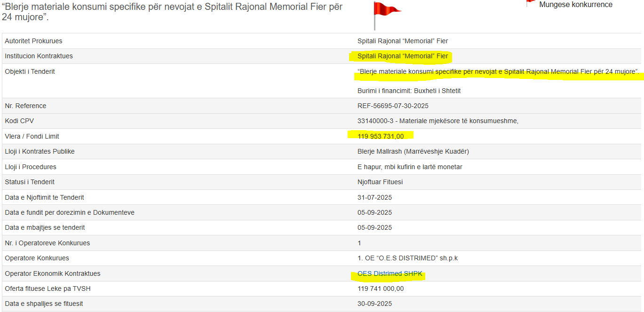Click the Burimi i financimit text
Image resolution: width=644 pixels, height=312 pixels.
pyautogui.click(x=409, y=91)
